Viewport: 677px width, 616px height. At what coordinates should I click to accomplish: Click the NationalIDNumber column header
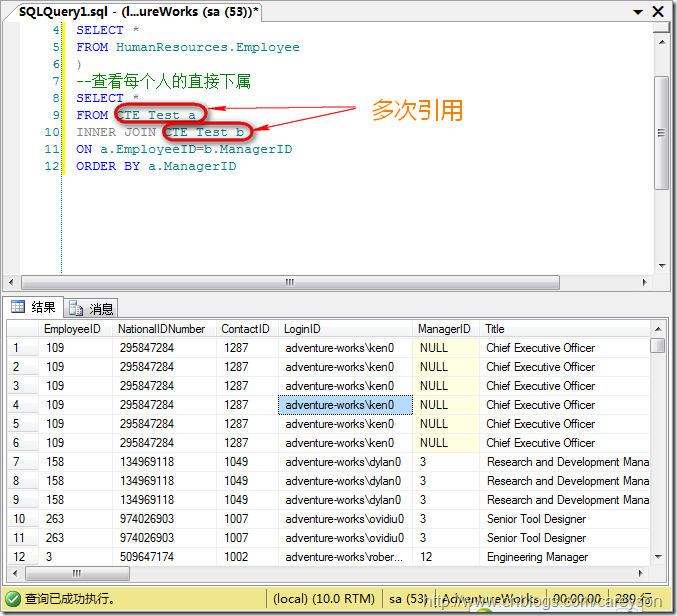click(164, 329)
